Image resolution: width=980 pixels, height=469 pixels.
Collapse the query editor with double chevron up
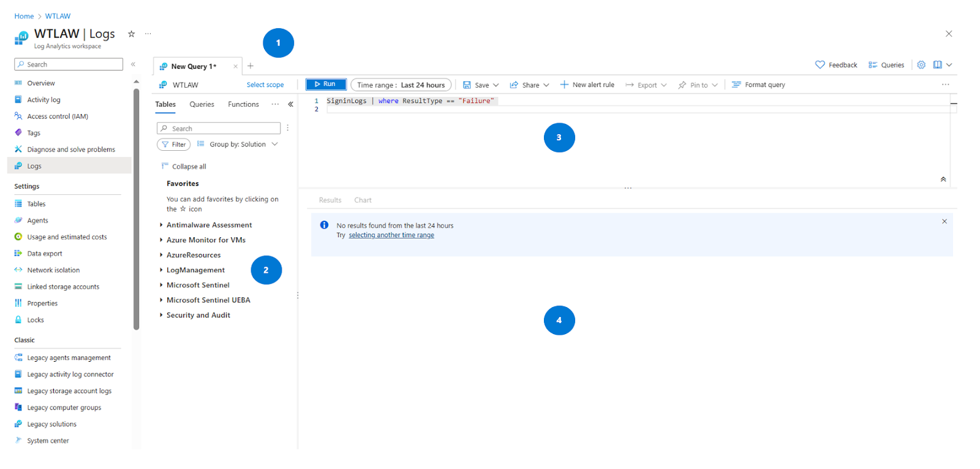point(943,180)
